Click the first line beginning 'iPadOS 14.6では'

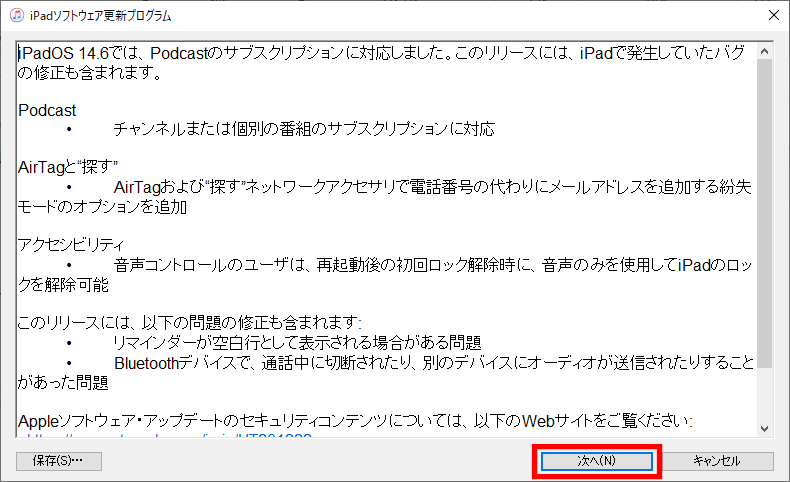pyautogui.click(x=381, y=52)
